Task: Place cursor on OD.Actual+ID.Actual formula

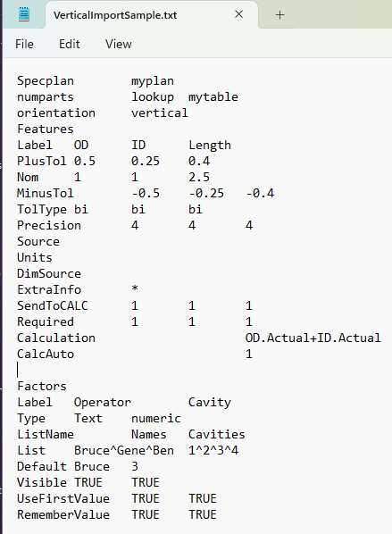Action: coord(313,338)
